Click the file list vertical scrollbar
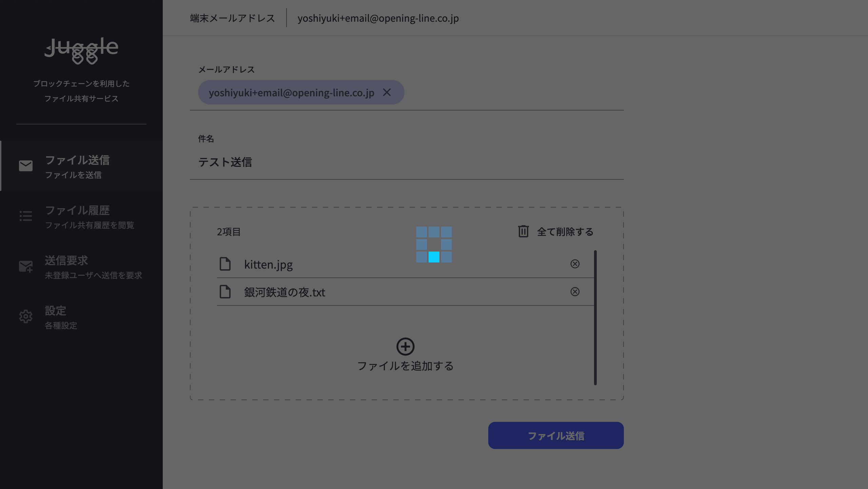Viewport: 868px width, 489px height. [595, 318]
